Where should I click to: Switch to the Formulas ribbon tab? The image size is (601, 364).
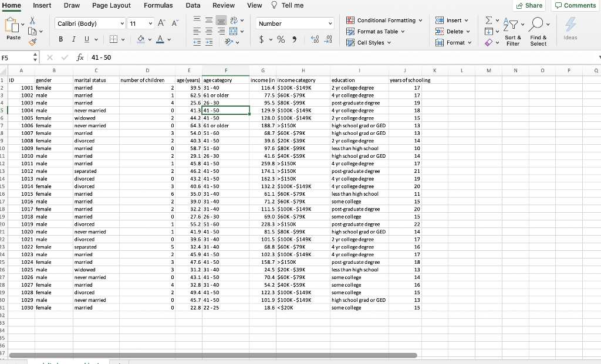[158, 5]
